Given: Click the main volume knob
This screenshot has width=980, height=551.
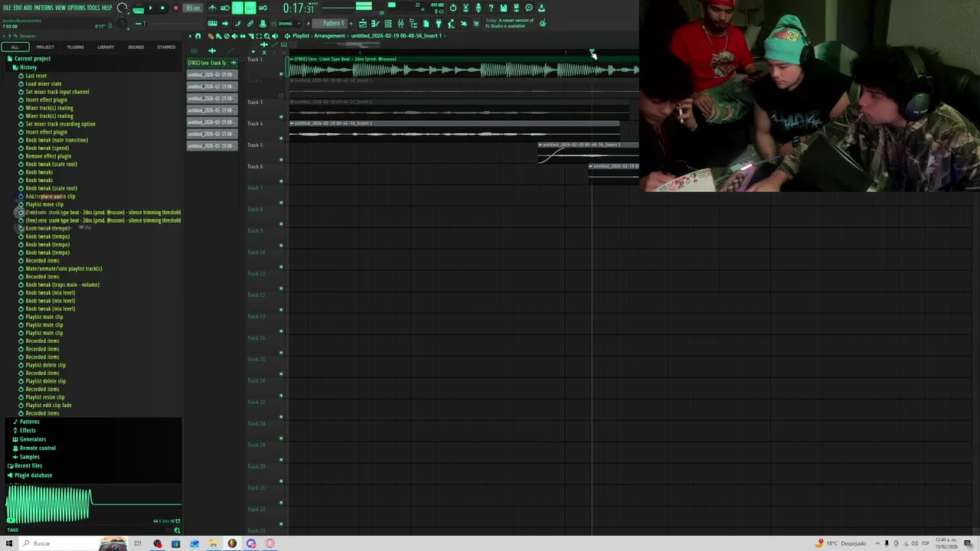Looking at the screenshot, I should click(x=122, y=8).
